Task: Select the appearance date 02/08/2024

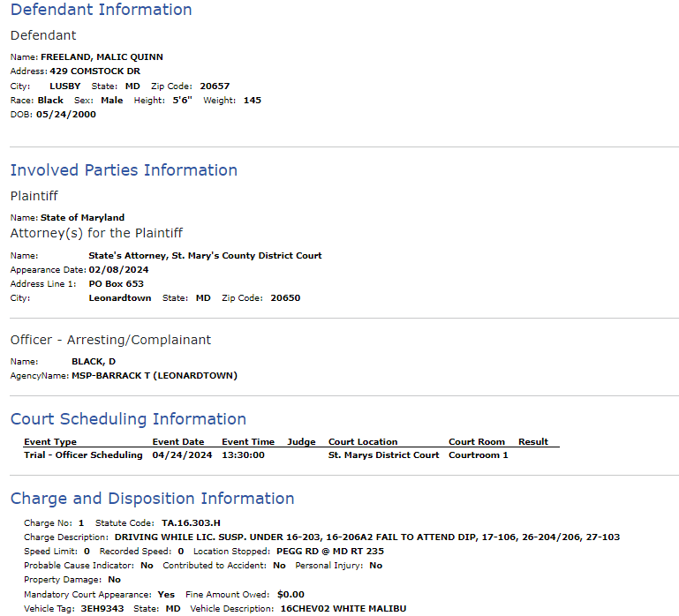Action: (x=118, y=270)
